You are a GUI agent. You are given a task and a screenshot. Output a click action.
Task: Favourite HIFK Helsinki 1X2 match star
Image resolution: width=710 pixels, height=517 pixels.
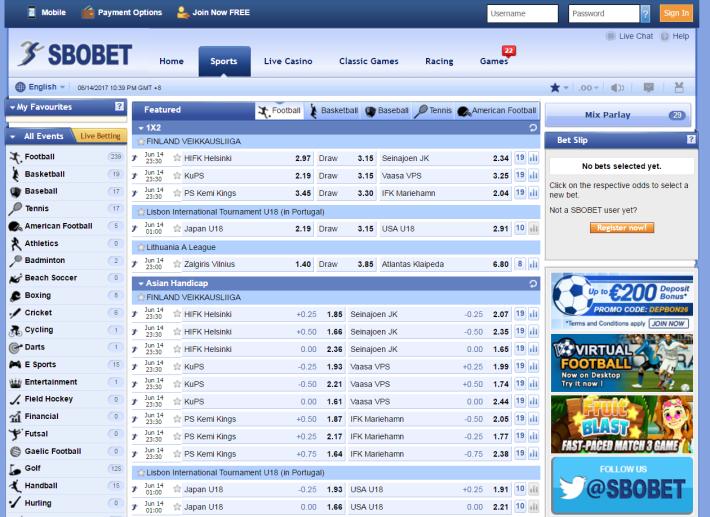[177, 158]
